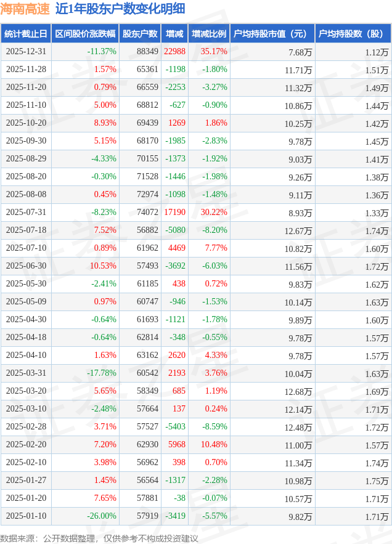This screenshot has width=392, height=544.
Task: Select the 2025-12-31 date cell
Action: (x=26, y=52)
